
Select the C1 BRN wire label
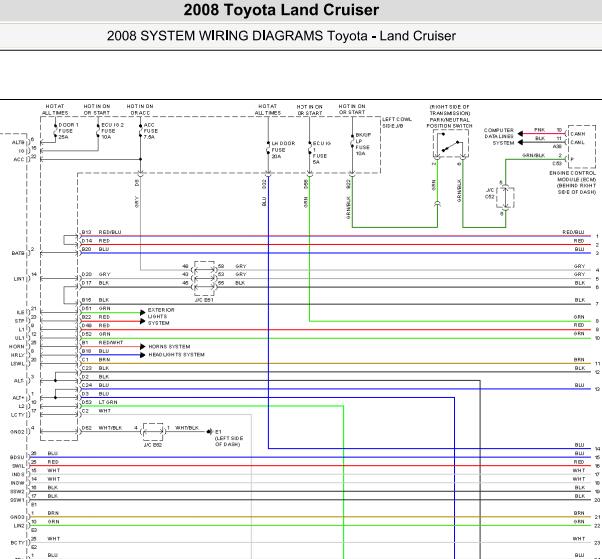(x=96, y=360)
